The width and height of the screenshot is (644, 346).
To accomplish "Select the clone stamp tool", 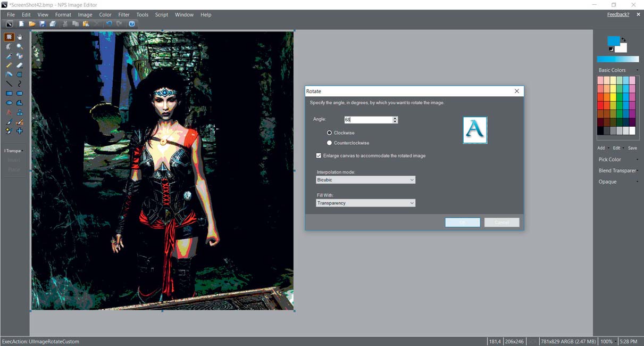I will pos(20,112).
